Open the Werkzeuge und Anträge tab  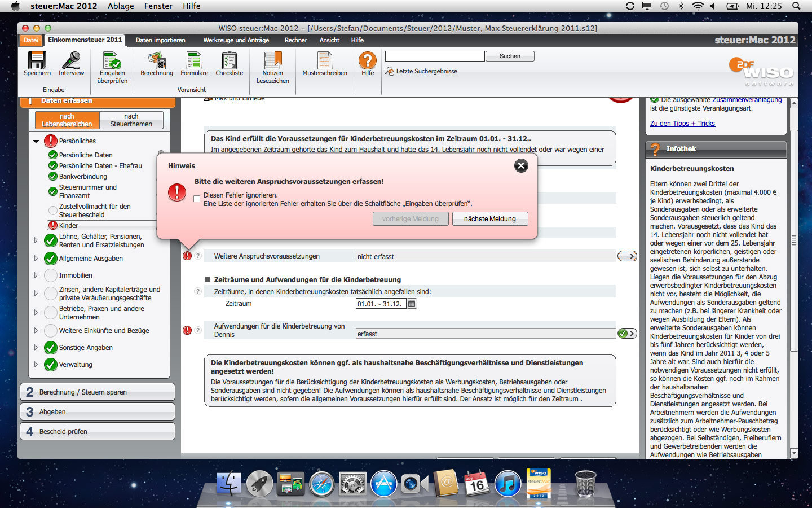pyautogui.click(x=236, y=40)
